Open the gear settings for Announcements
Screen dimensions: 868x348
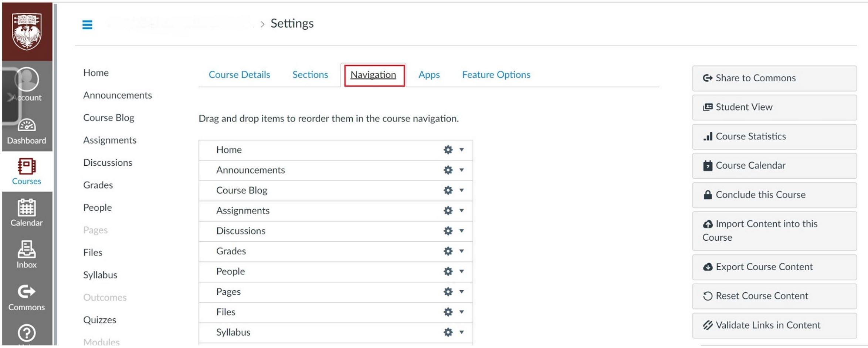447,170
